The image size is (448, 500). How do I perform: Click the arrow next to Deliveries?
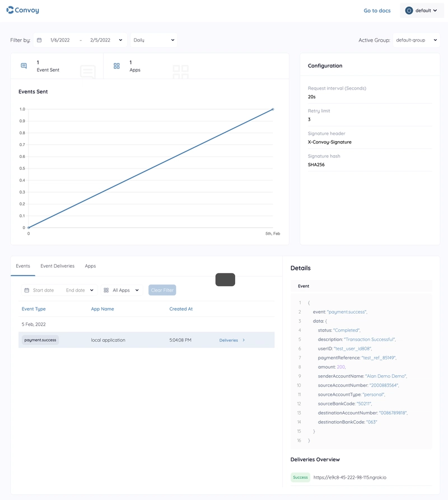pos(244,340)
